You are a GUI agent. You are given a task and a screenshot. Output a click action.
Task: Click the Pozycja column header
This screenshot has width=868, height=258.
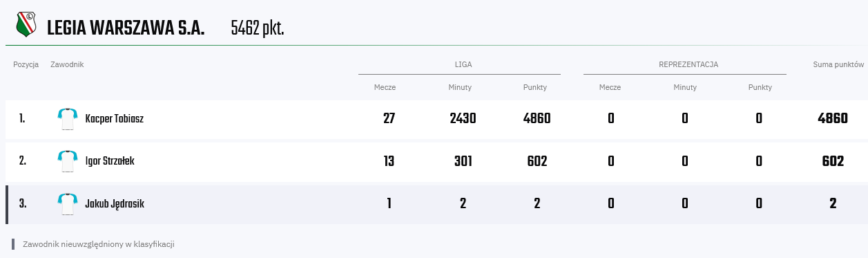click(x=26, y=64)
